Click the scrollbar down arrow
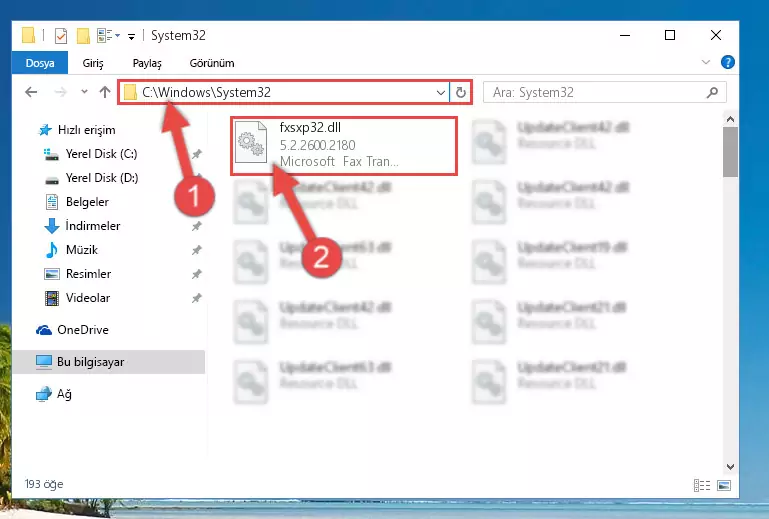 pyautogui.click(x=730, y=467)
